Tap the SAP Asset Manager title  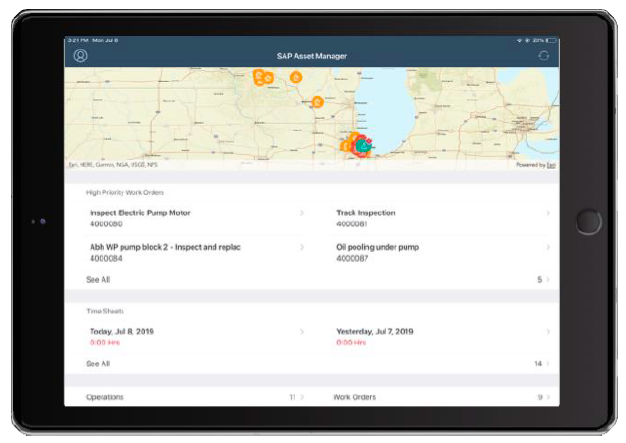pyautogui.click(x=312, y=56)
